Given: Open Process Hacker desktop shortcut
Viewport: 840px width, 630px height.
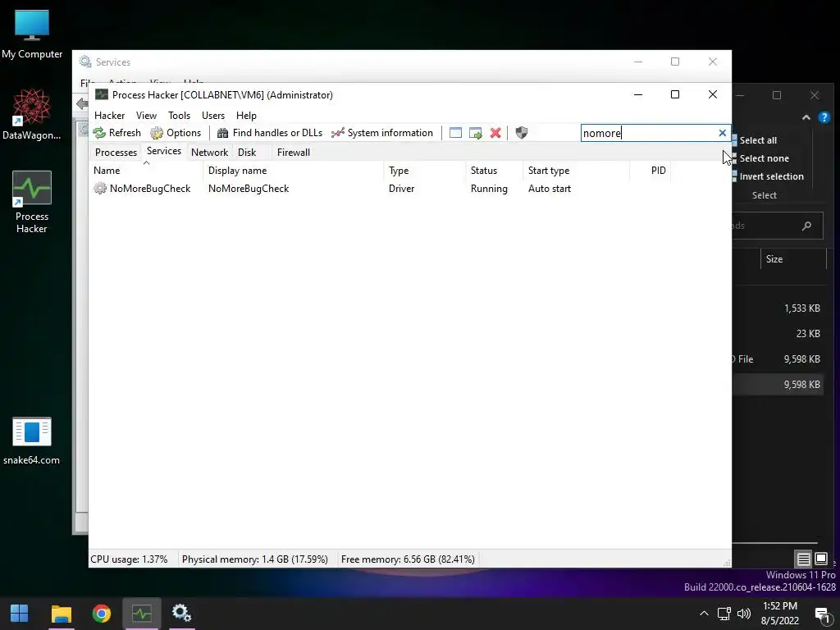Looking at the screenshot, I should [32, 202].
